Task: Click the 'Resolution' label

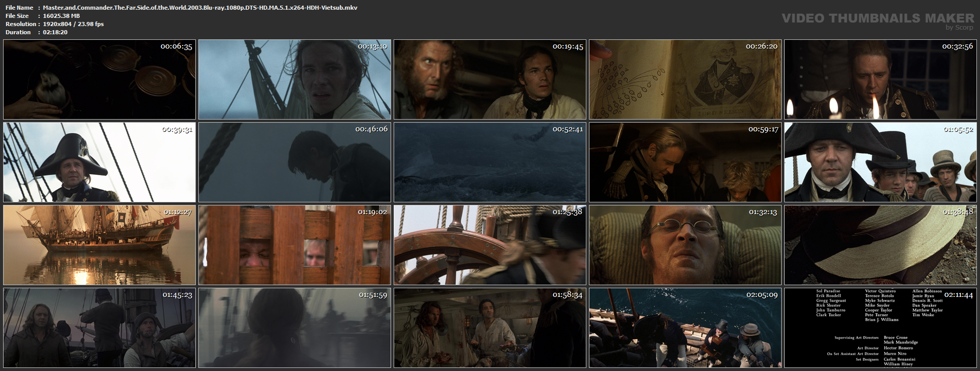Action: (21, 24)
